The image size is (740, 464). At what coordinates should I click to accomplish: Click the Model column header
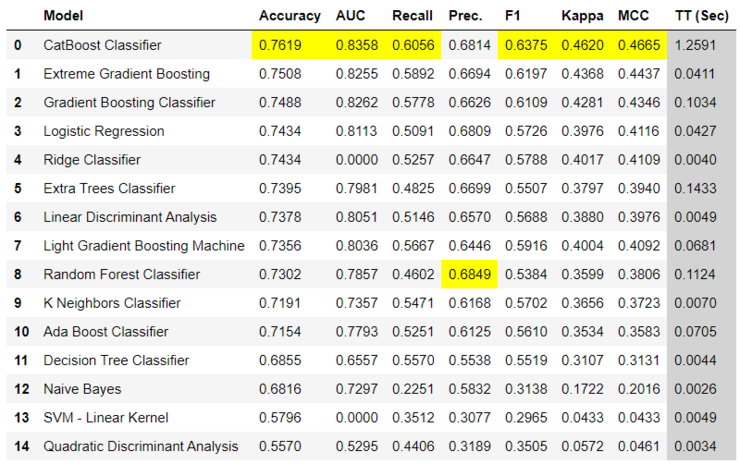(x=63, y=16)
